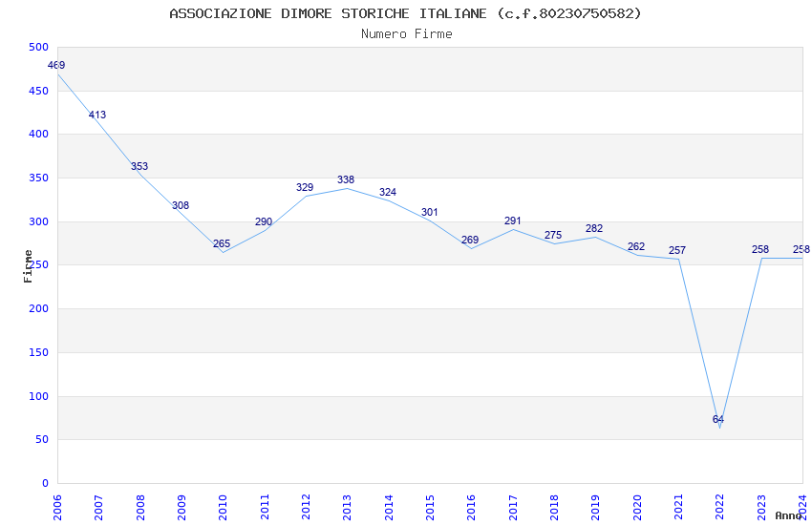Click the 291 data label for 2017

point(513,220)
